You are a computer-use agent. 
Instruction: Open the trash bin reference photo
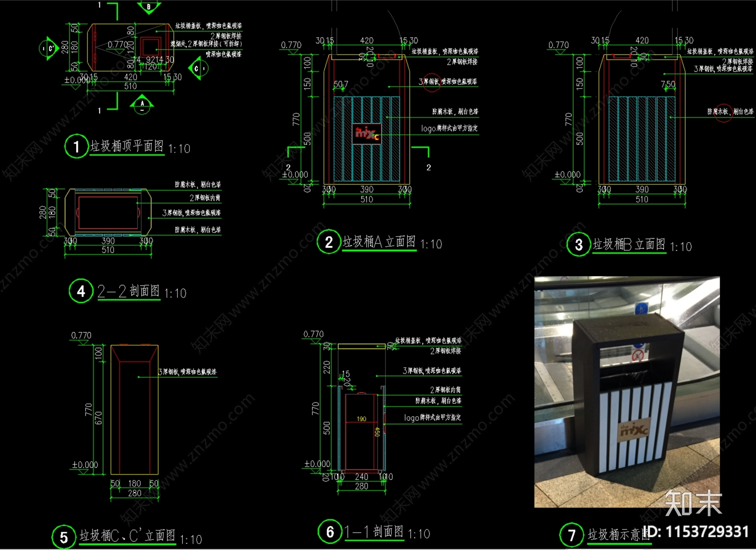coord(627,392)
